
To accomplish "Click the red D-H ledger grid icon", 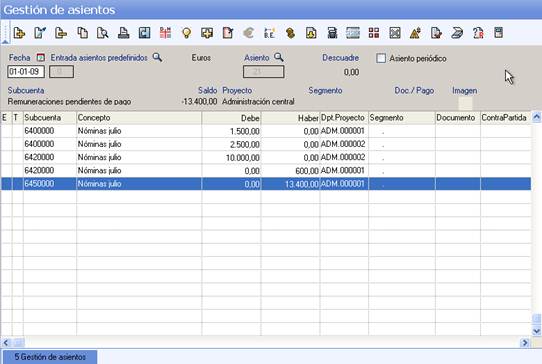I will (x=165, y=33).
